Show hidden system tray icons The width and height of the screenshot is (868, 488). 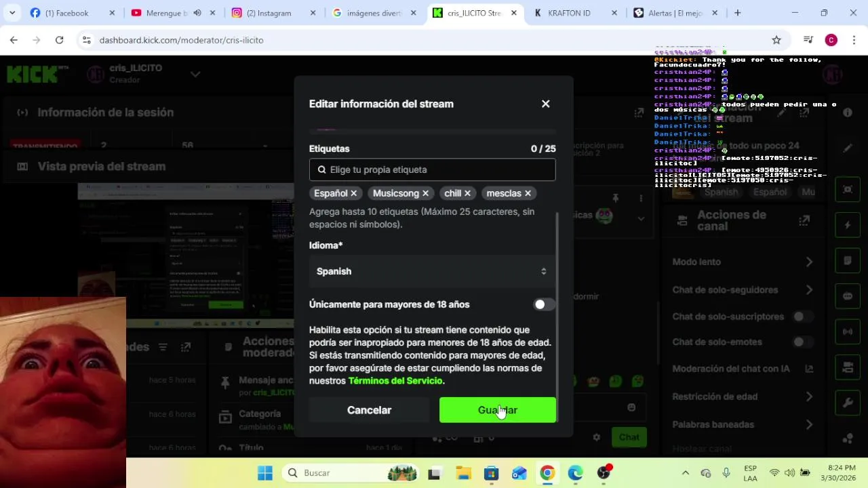point(685,473)
